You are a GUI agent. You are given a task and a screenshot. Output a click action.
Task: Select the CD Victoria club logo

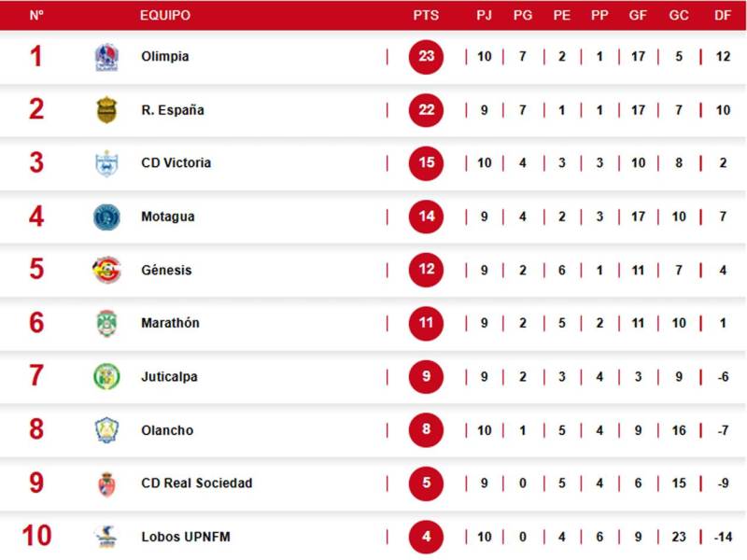point(106,163)
